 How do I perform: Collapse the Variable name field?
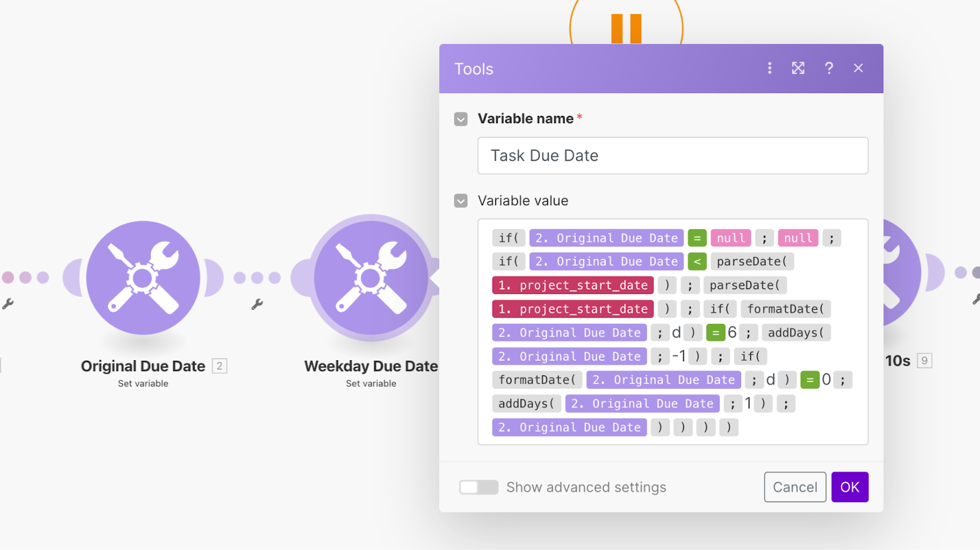[x=461, y=119]
